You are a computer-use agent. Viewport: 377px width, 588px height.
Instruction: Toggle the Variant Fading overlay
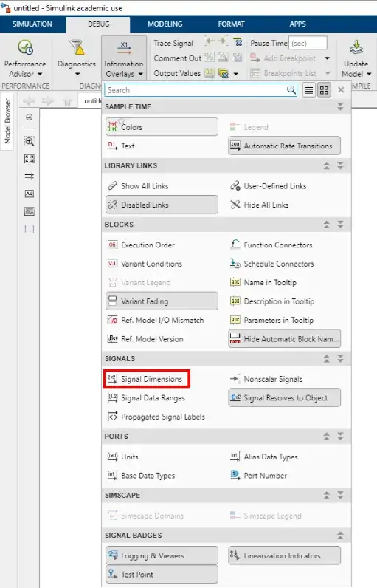162,301
